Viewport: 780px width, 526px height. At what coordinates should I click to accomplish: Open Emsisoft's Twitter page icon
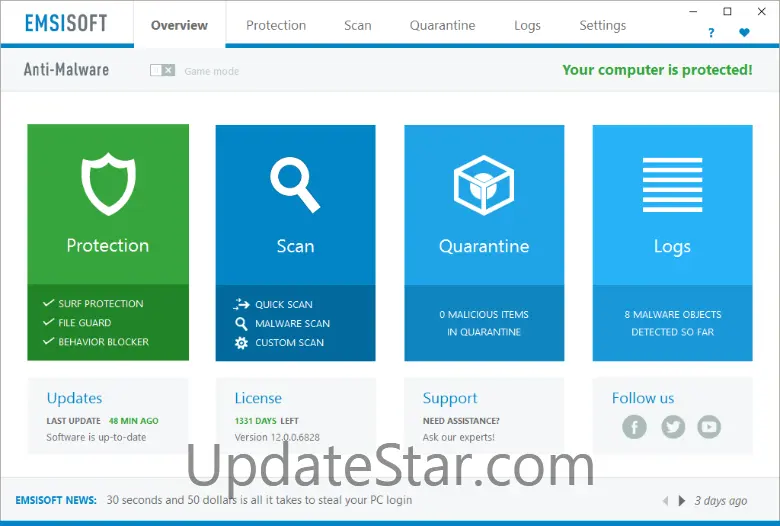pos(673,426)
